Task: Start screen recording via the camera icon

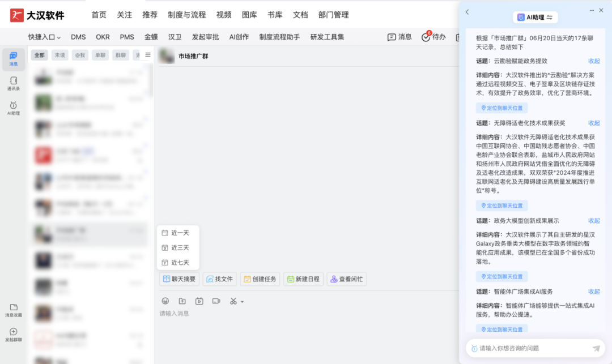Action: (x=216, y=301)
